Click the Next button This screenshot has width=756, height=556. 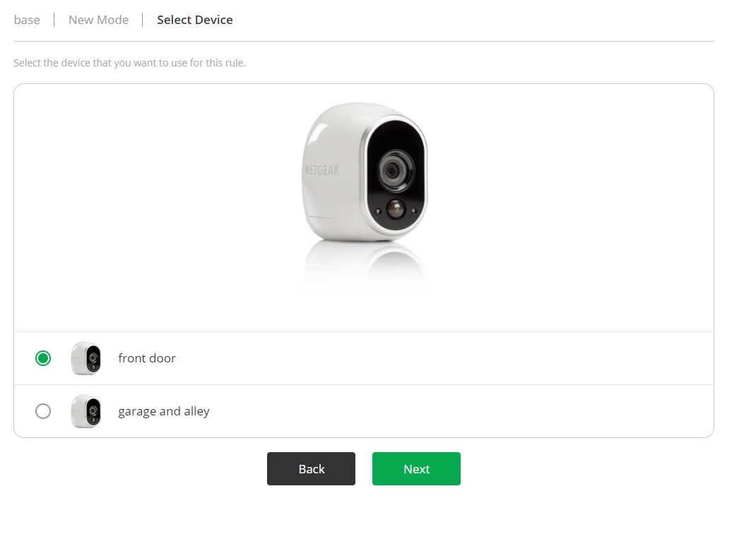pyautogui.click(x=416, y=468)
